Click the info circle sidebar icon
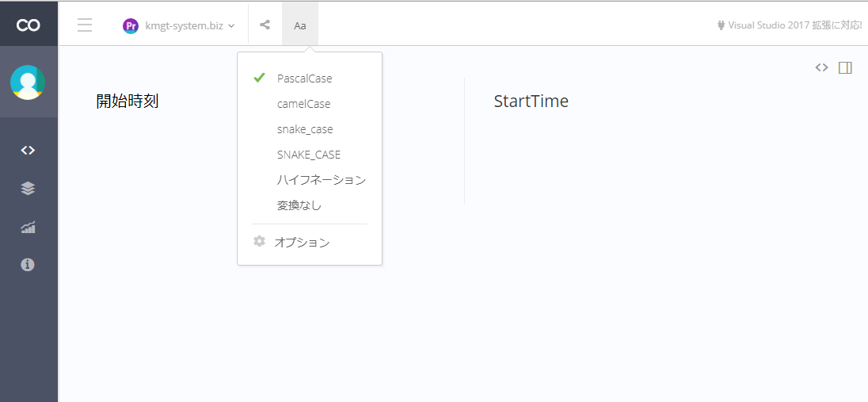The width and height of the screenshot is (868, 402). click(28, 265)
